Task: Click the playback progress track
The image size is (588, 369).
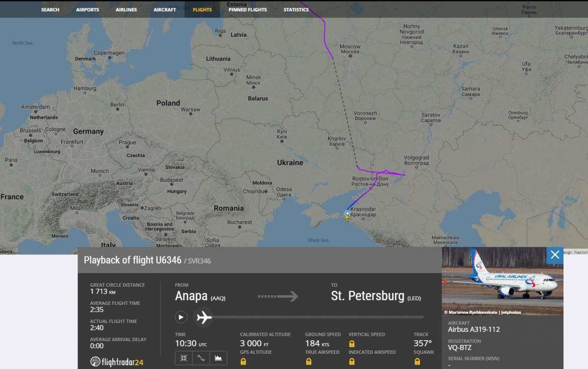Action: pyautogui.click(x=309, y=317)
